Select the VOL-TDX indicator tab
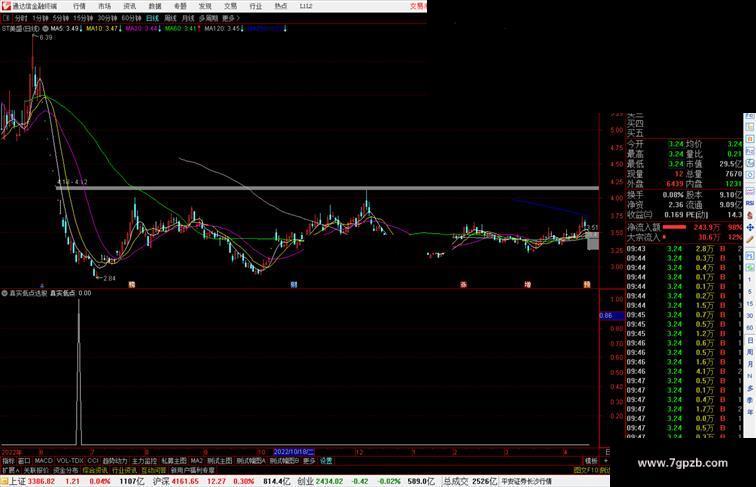This screenshot has width=756, height=487. pos(70,461)
